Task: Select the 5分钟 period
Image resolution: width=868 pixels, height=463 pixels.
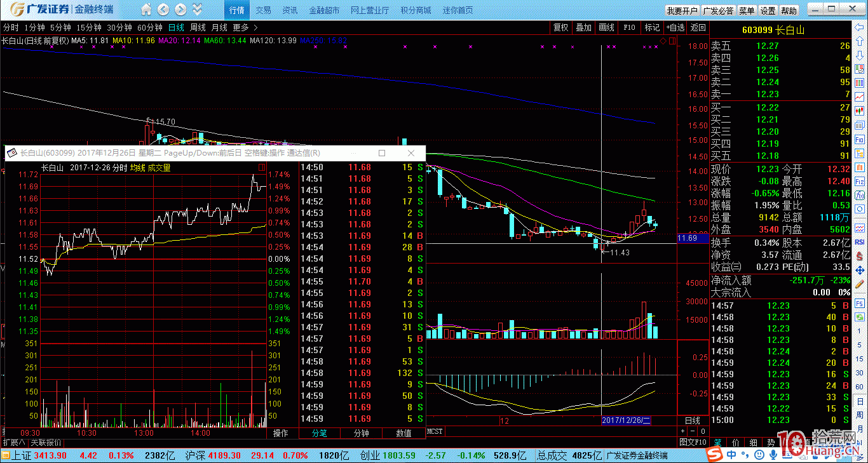Action: [60, 28]
